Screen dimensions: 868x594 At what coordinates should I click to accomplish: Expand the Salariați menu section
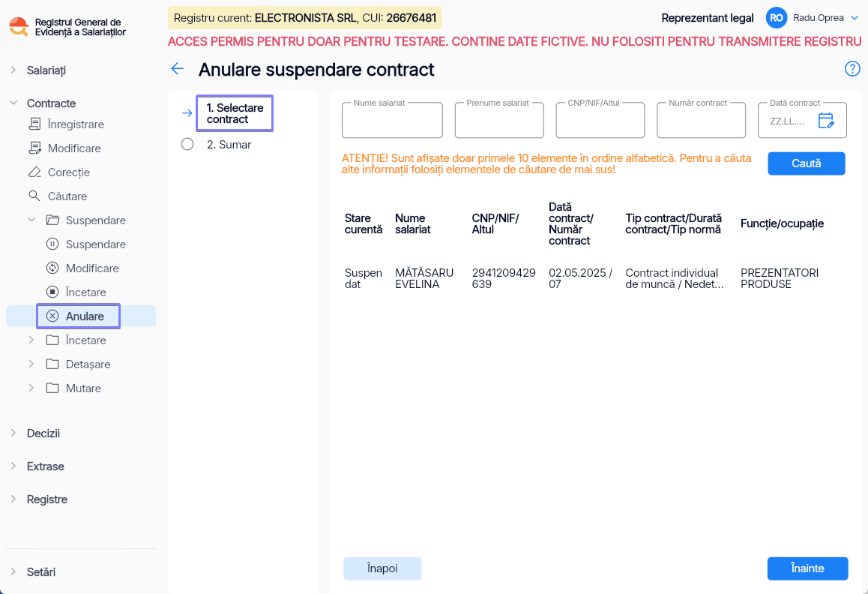click(13, 70)
